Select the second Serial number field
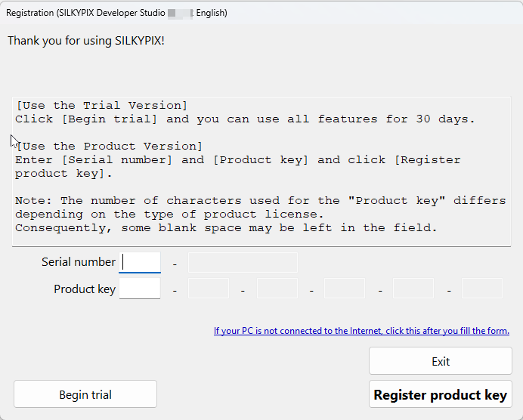This screenshot has width=523, height=420. pyautogui.click(x=243, y=262)
